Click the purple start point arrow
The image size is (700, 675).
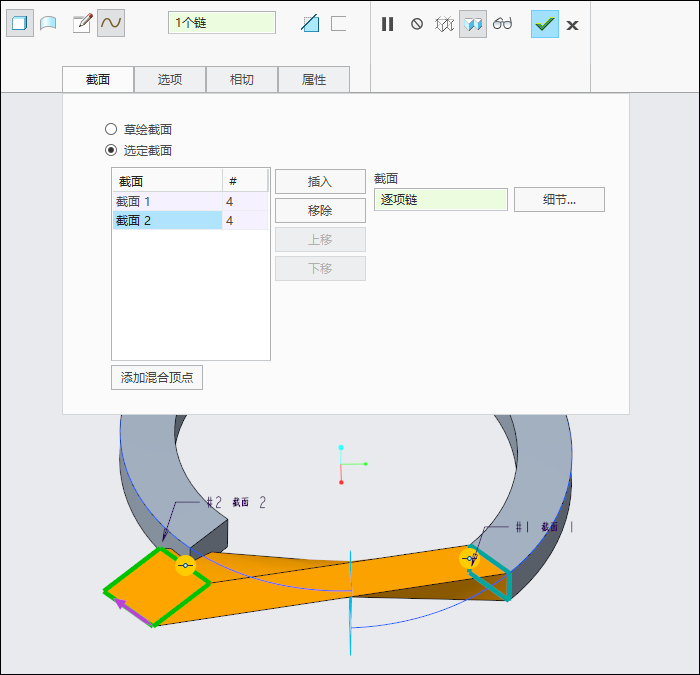(133, 612)
